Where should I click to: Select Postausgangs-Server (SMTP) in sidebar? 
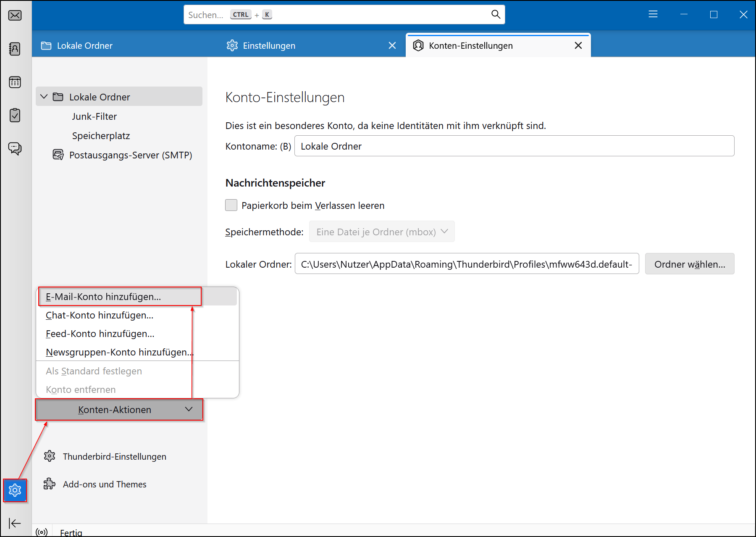130,155
